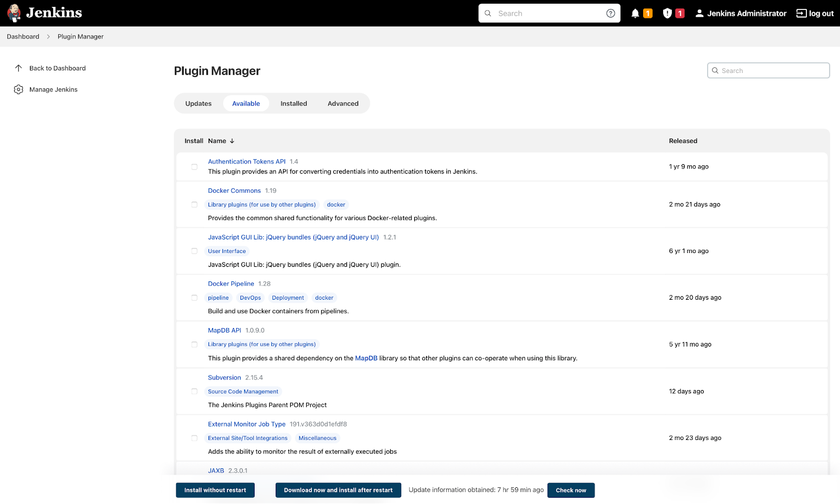Check the Docker Commons install checkbox
Viewport: 840px width, 504px height.
pyautogui.click(x=194, y=205)
